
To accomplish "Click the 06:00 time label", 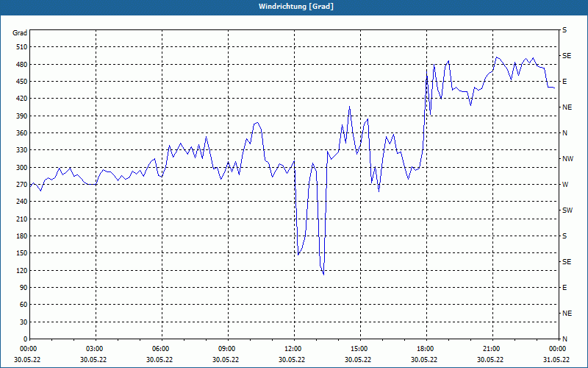I will pyautogui.click(x=160, y=349).
